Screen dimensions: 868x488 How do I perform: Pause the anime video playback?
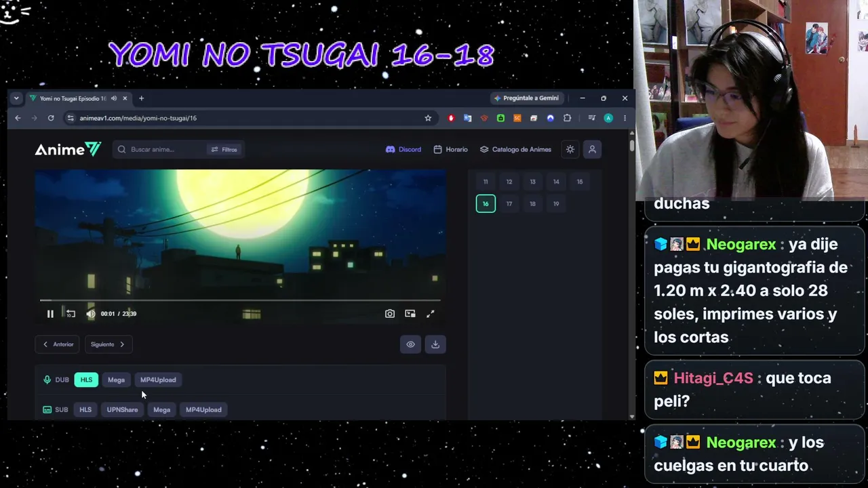50,314
